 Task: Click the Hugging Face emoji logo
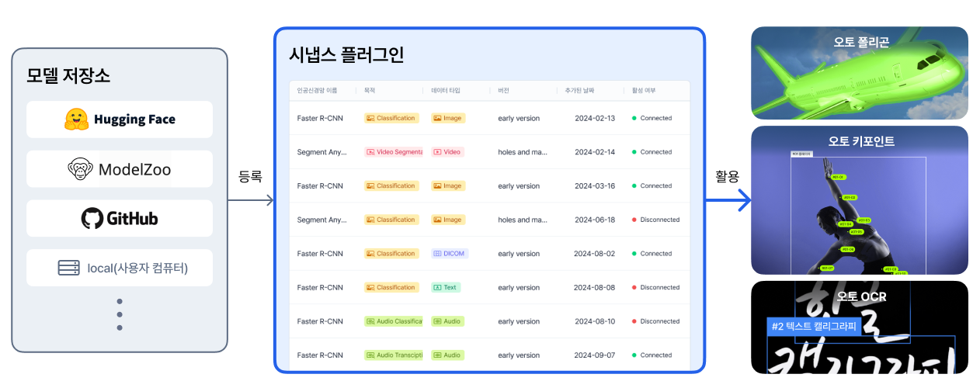pos(76,120)
